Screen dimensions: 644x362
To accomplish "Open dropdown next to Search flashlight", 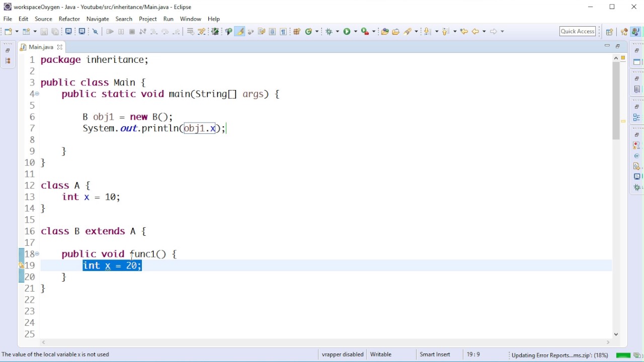I will coord(416,31).
